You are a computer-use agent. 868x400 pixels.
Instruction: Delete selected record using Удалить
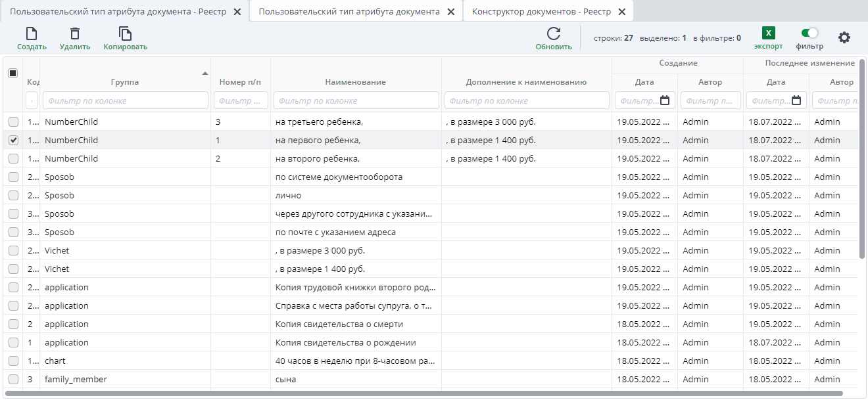(75, 37)
